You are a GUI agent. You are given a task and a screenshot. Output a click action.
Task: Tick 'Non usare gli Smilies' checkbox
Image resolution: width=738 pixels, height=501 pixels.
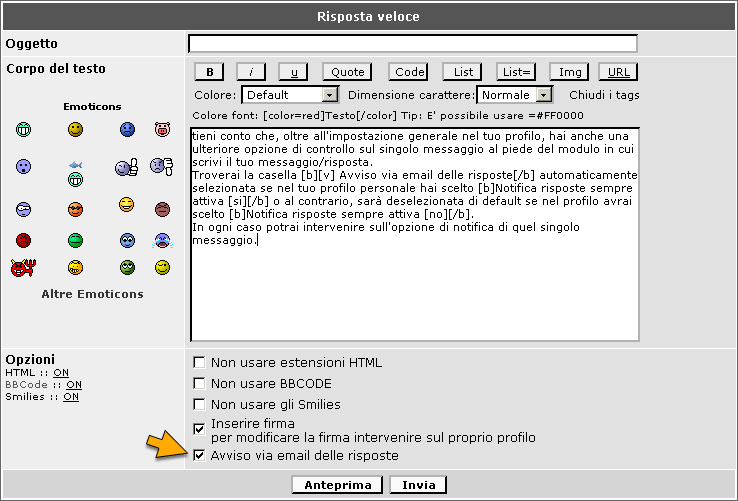[199, 404]
